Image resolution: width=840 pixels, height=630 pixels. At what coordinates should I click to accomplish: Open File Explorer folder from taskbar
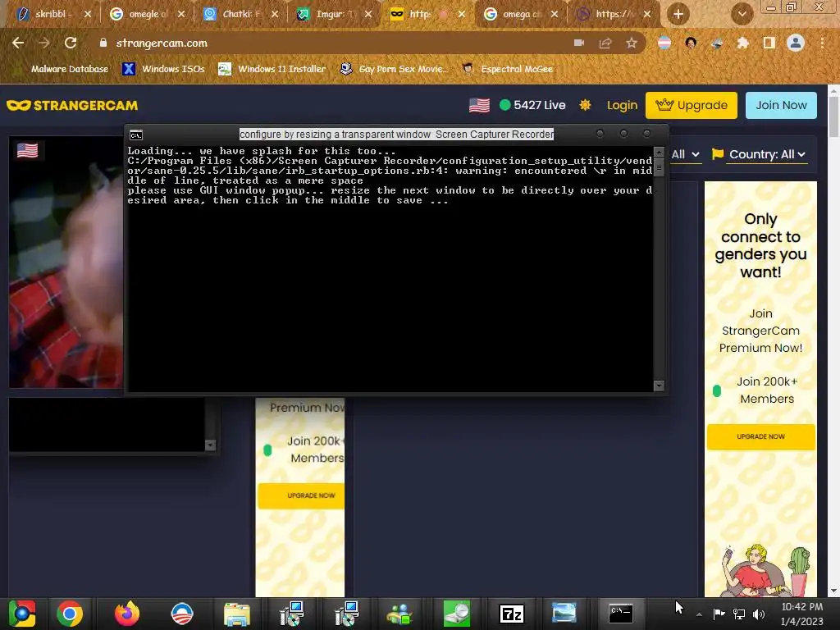tap(237, 614)
